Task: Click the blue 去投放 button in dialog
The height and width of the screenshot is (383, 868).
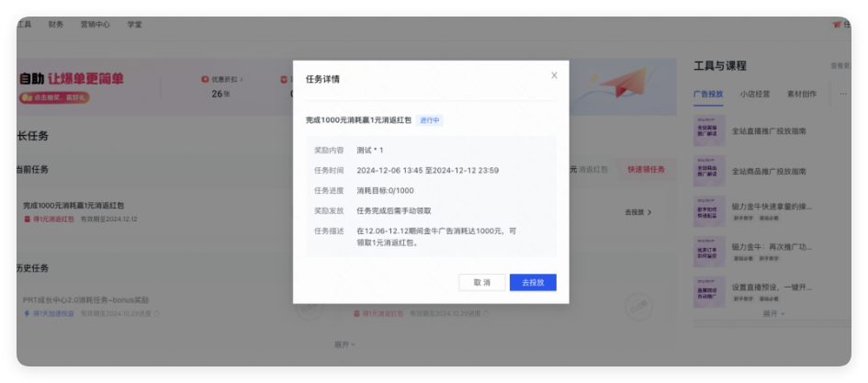Action: 533,282
